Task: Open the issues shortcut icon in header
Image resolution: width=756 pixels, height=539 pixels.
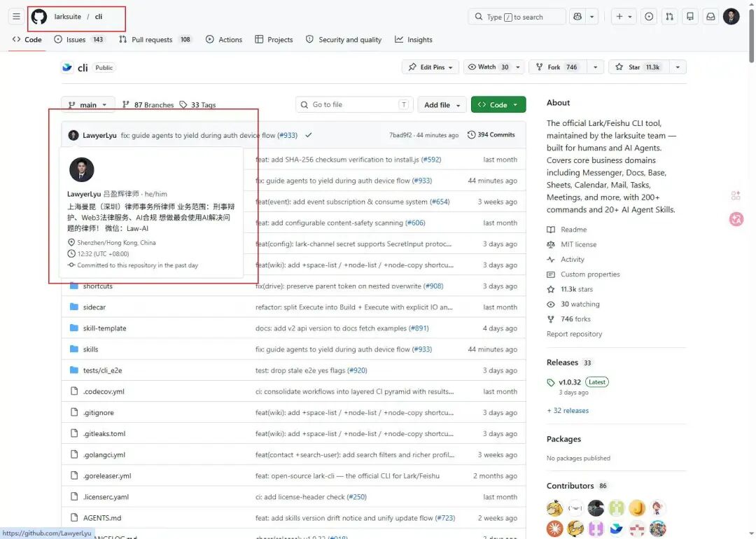Action: [x=649, y=16]
